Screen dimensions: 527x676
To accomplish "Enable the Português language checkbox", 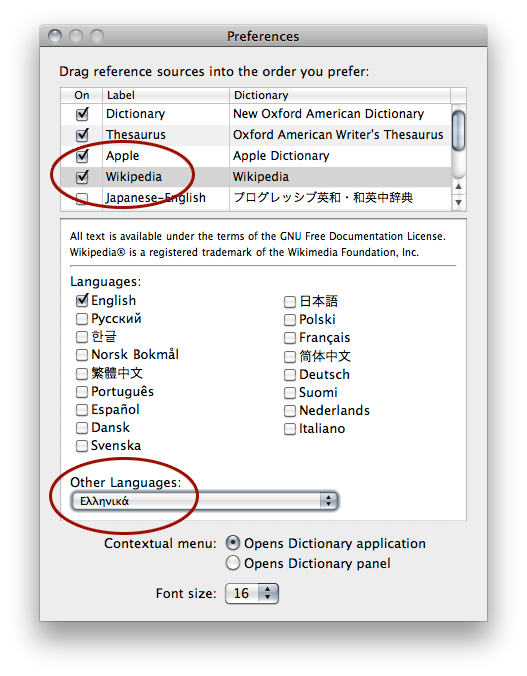I will click(82, 392).
